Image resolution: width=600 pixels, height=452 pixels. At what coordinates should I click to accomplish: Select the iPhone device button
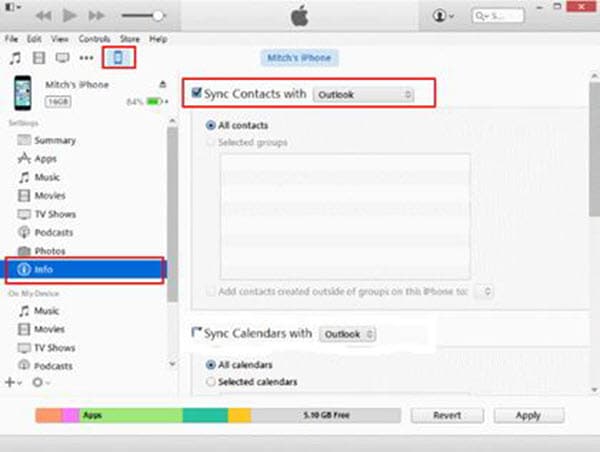pos(119,58)
